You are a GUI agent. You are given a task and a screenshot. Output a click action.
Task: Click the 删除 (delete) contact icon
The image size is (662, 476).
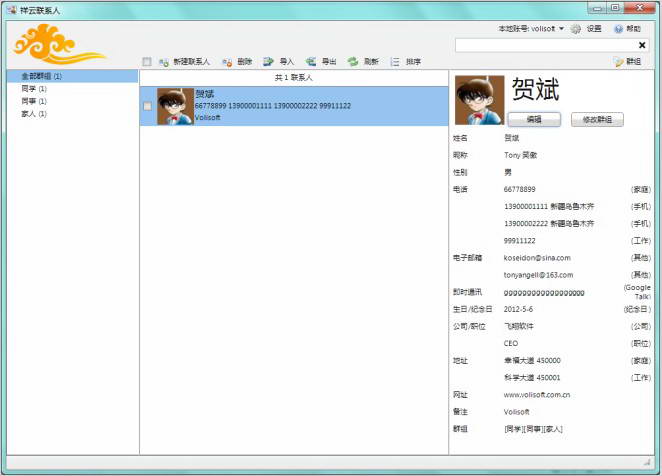(x=227, y=62)
